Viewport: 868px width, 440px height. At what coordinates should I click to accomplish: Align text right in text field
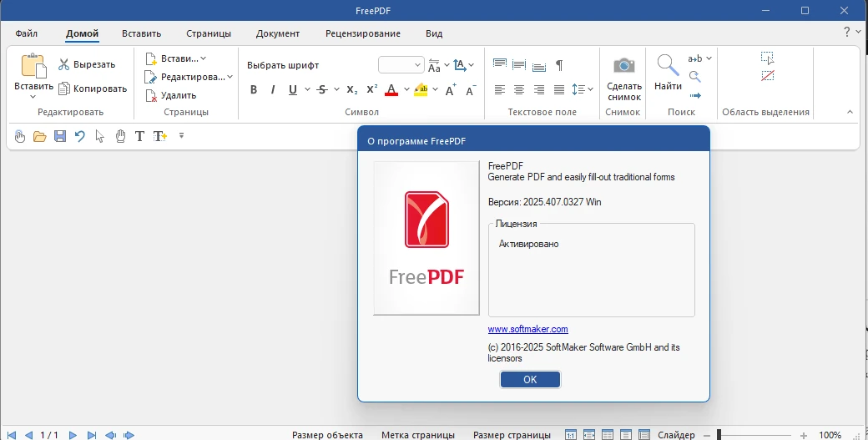539,89
